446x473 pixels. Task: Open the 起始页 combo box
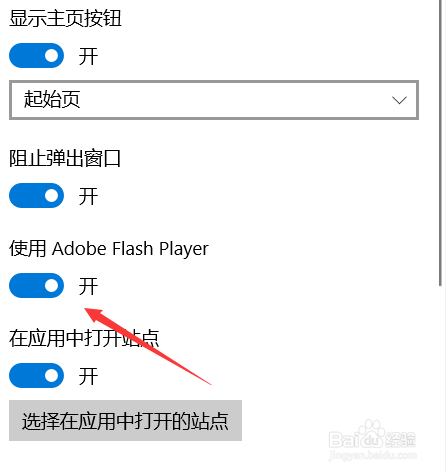point(214,100)
